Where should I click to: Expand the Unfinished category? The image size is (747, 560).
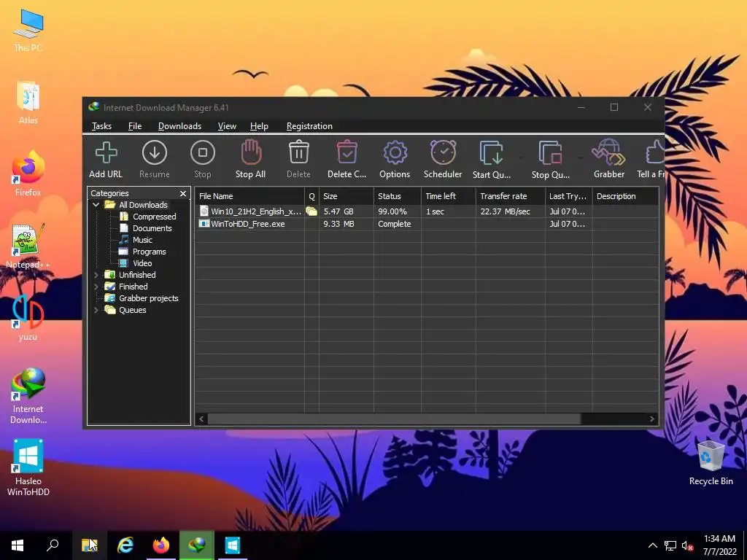tap(96, 275)
